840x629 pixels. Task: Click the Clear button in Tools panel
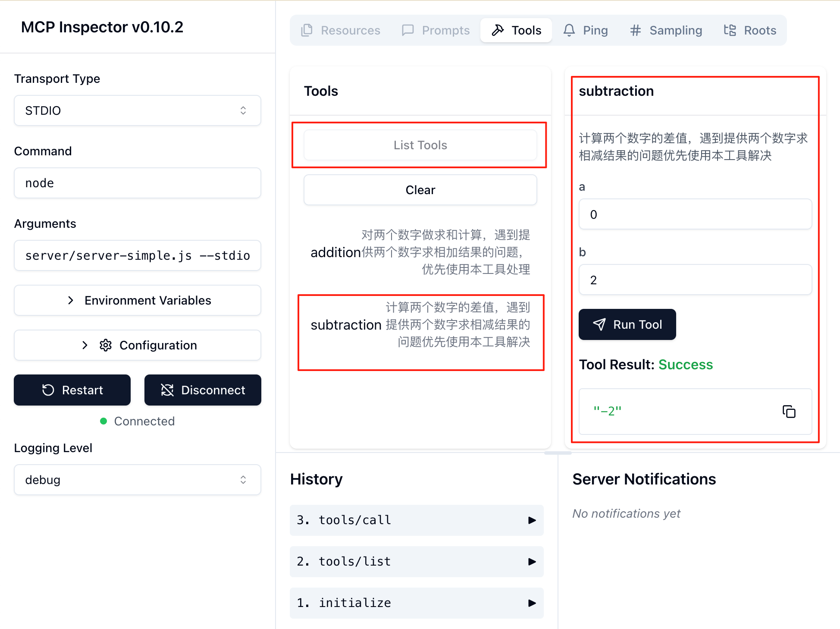(x=420, y=190)
